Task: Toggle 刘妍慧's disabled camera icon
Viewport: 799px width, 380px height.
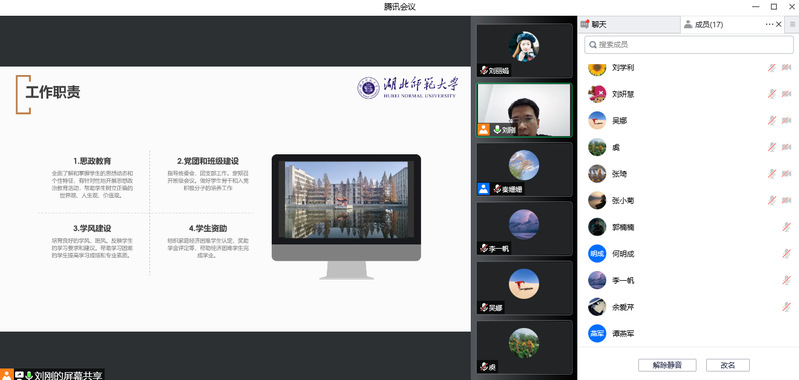Action: point(786,94)
